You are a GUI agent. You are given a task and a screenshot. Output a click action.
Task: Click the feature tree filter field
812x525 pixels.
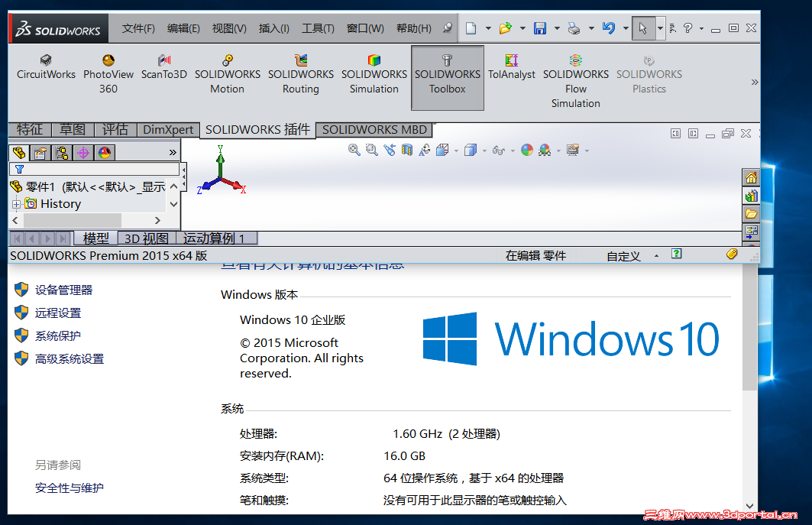tap(94, 169)
